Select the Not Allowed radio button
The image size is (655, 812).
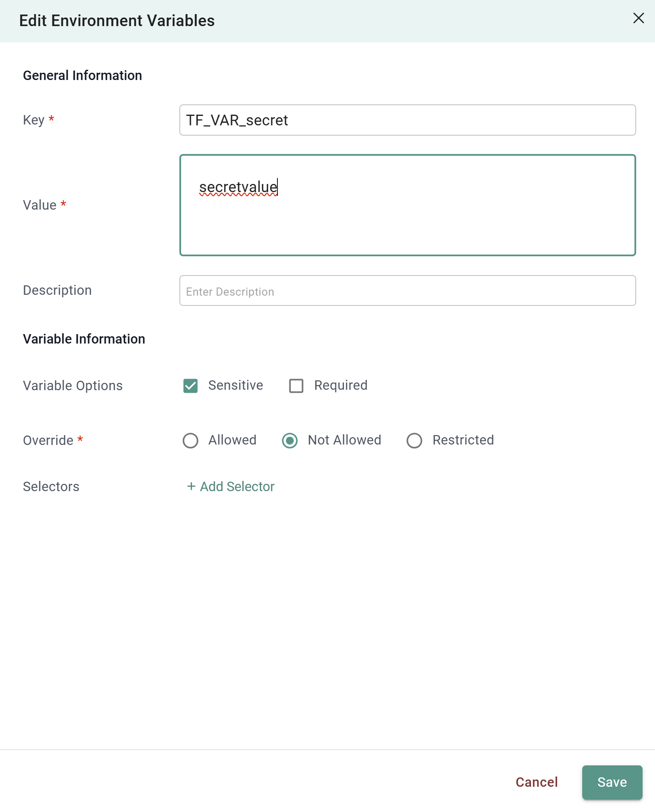click(x=290, y=441)
